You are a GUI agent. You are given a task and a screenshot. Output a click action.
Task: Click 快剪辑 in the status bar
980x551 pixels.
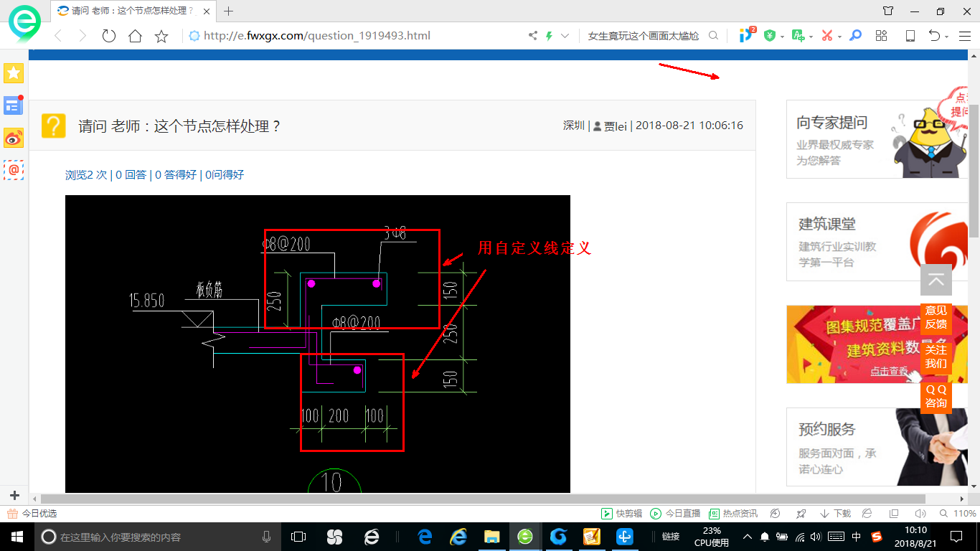(621, 514)
